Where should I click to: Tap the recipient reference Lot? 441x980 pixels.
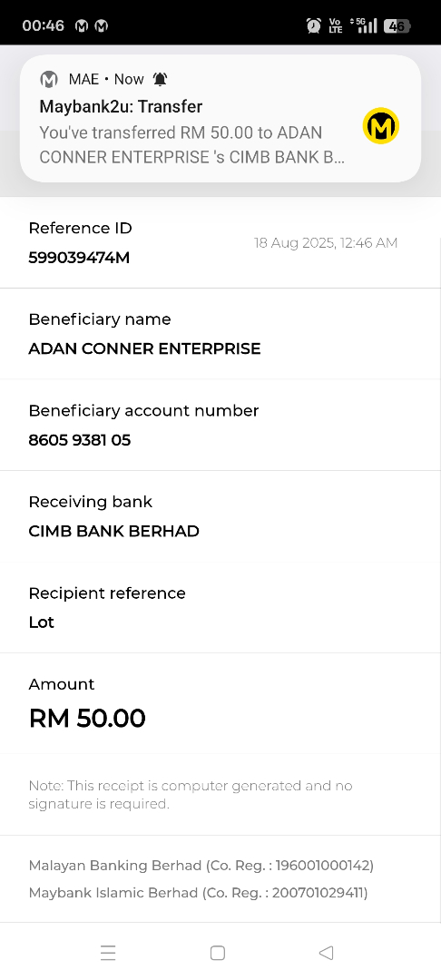(x=41, y=622)
